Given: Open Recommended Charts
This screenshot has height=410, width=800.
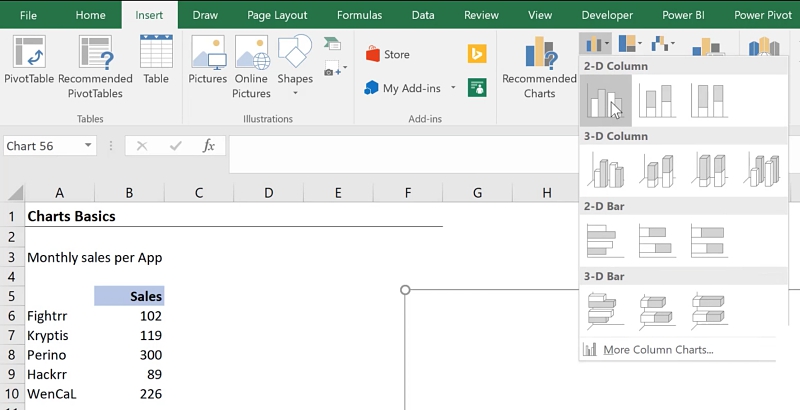Looking at the screenshot, I should coord(539,68).
